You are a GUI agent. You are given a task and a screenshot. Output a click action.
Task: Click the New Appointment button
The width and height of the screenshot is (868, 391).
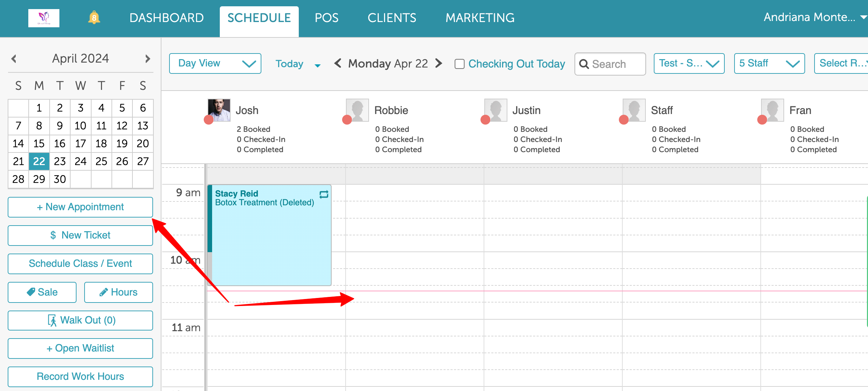pyautogui.click(x=80, y=207)
